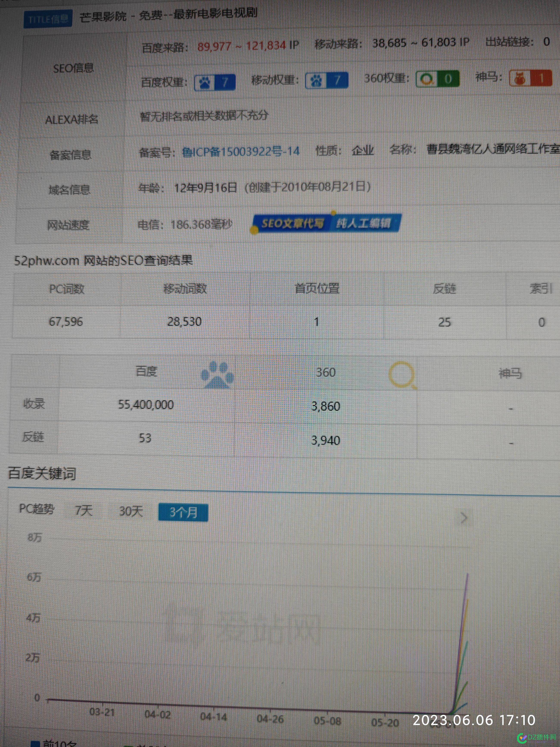Click 移动词数 value 28,530
Image resolution: width=560 pixels, height=747 pixels.
(x=185, y=322)
